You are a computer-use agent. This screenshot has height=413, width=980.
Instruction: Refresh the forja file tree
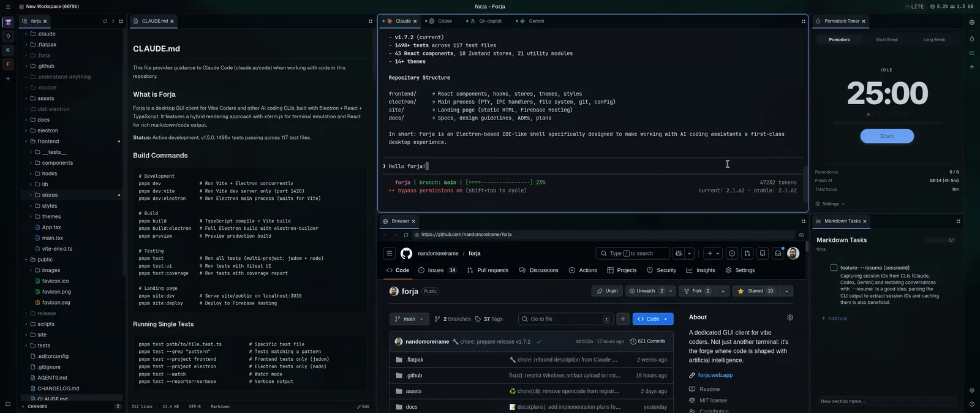coord(105,21)
